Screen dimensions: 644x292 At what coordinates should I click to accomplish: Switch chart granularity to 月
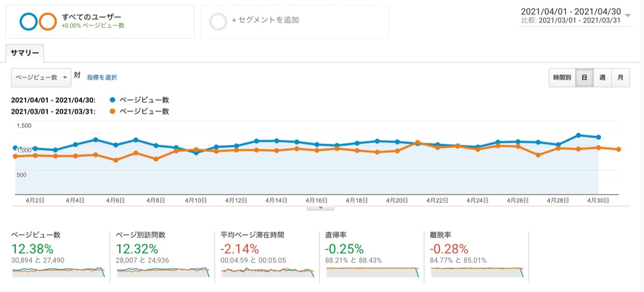coord(620,78)
